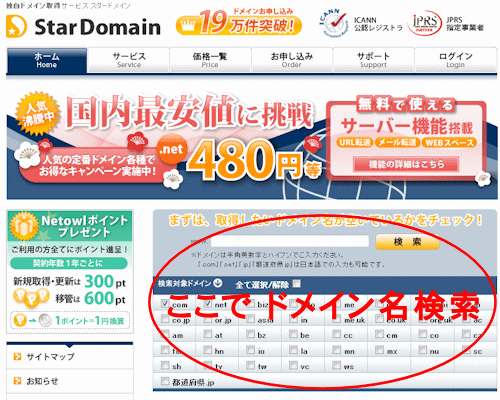The width and height of the screenshot is (500, 400).
Task: Click the orange icon beside お知らせ
Action: tap(17, 381)
